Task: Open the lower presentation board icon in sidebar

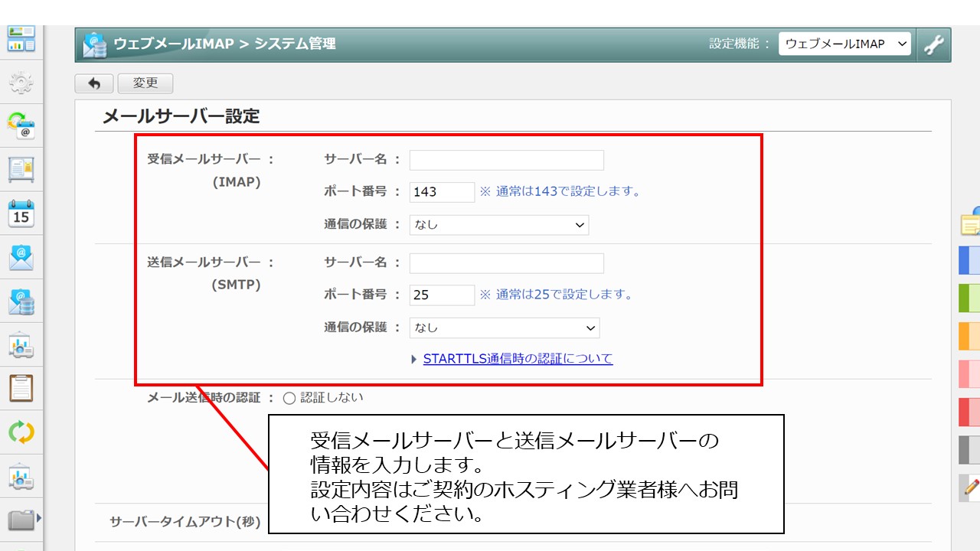Action: tap(21, 477)
